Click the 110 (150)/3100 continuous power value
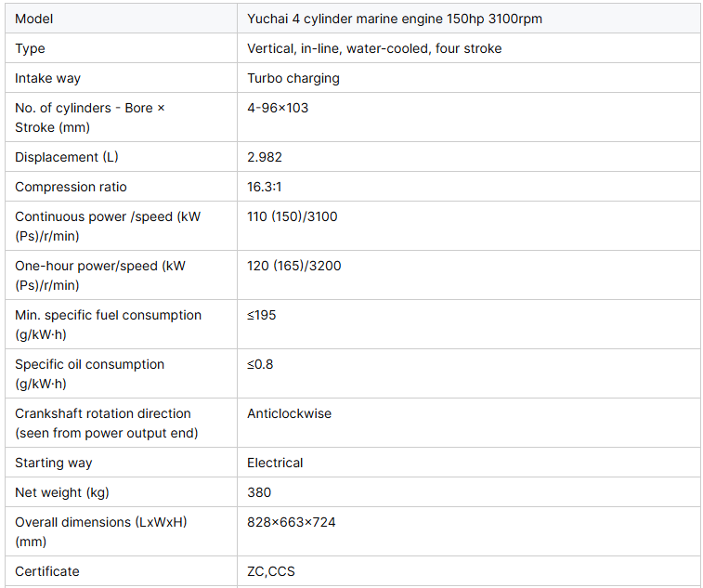Screen dimensions: 703x588 click(292, 216)
